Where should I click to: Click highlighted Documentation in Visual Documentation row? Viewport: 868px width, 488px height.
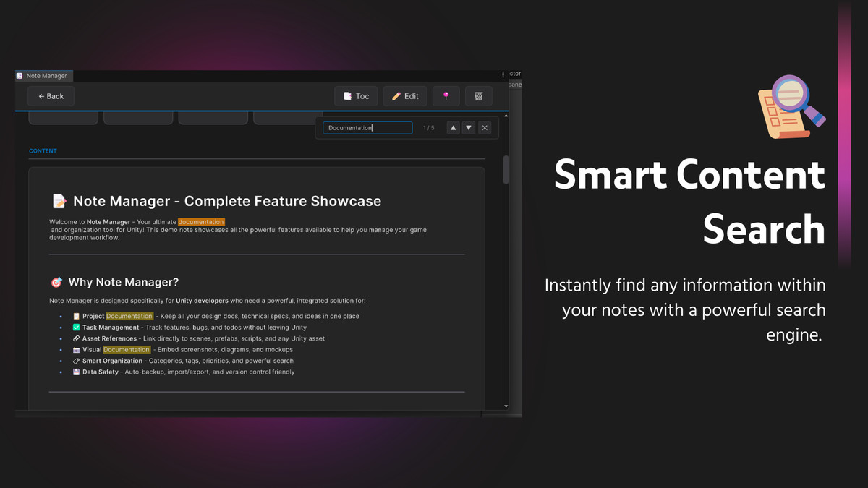coord(127,349)
